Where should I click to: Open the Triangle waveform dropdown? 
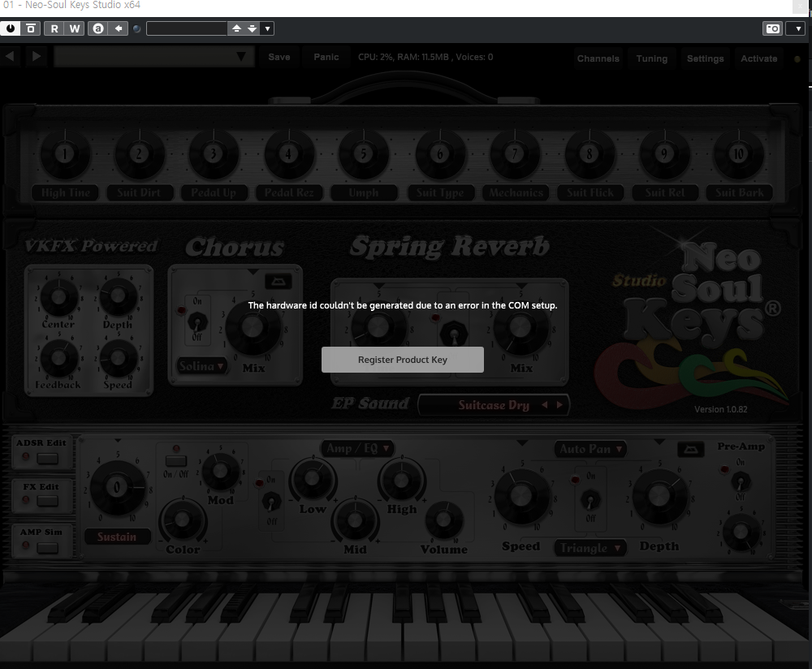[590, 548]
